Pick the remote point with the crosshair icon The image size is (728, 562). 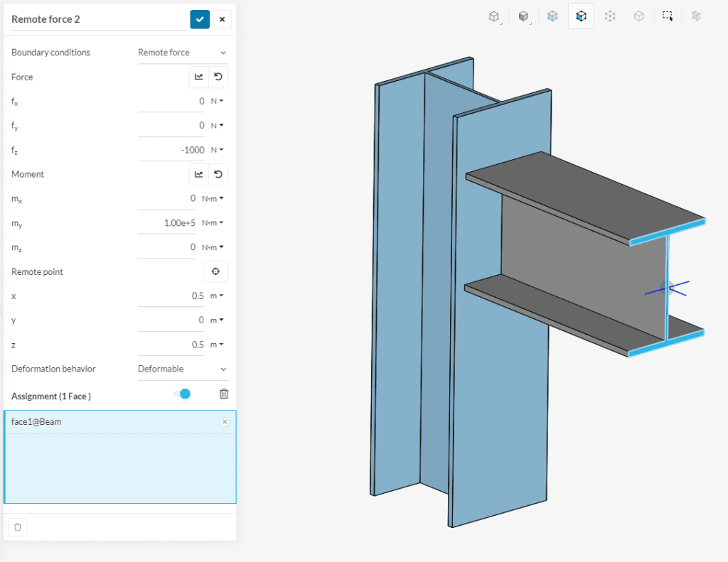pos(215,272)
